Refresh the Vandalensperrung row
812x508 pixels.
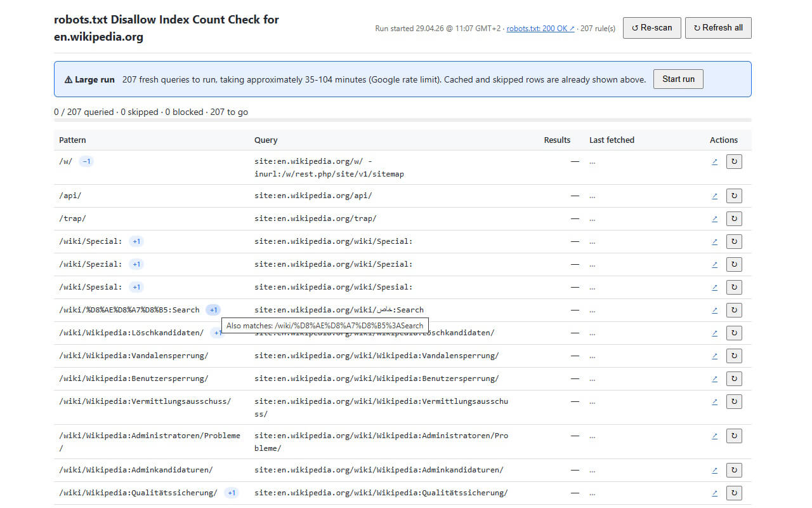(734, 356)
